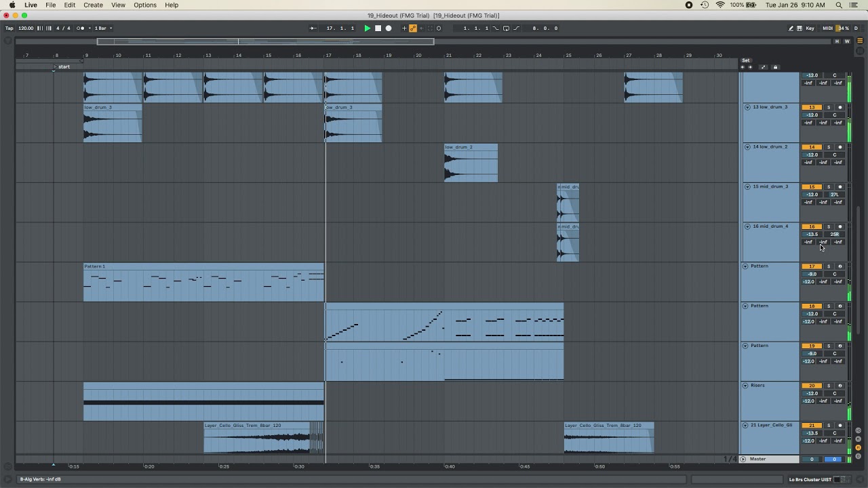Image resolution: width=868 pixels, height=488 pixels.
Task: Open the macOS Wi-Fi status menu
Action: click(x=720, y=5)
